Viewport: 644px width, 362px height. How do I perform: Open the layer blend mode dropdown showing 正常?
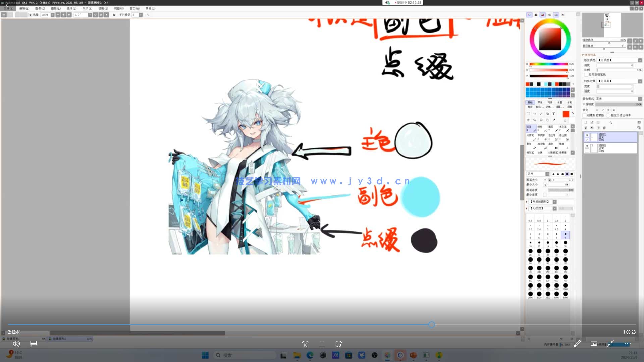639,99
